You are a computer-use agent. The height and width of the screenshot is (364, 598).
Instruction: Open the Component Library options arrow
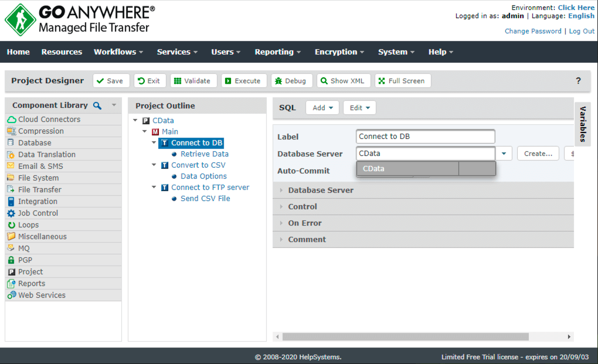114,105
